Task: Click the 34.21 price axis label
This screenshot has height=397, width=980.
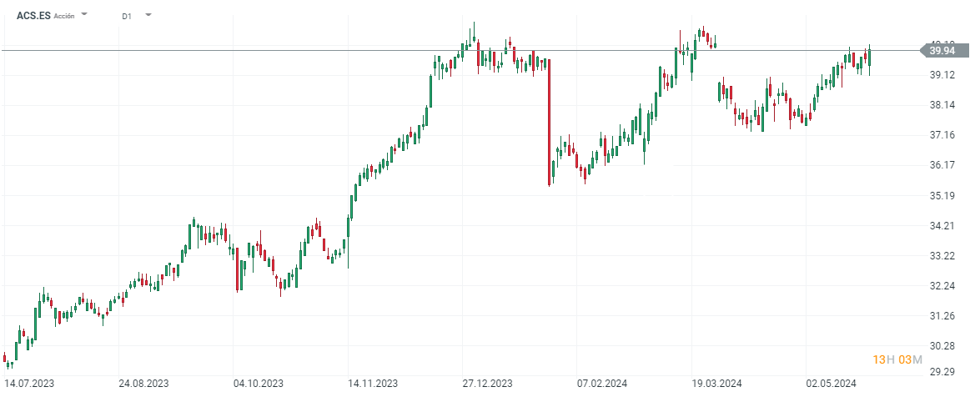Action: (x=942, y=226)
